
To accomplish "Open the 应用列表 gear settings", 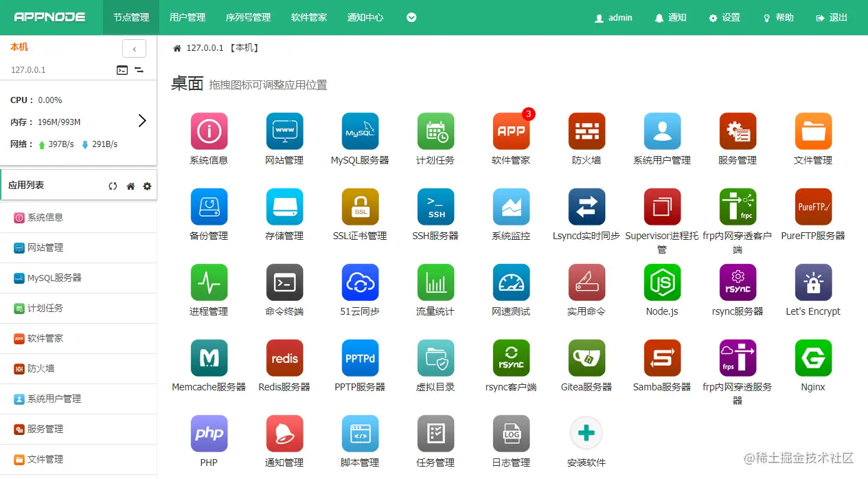I will [147, 186].
